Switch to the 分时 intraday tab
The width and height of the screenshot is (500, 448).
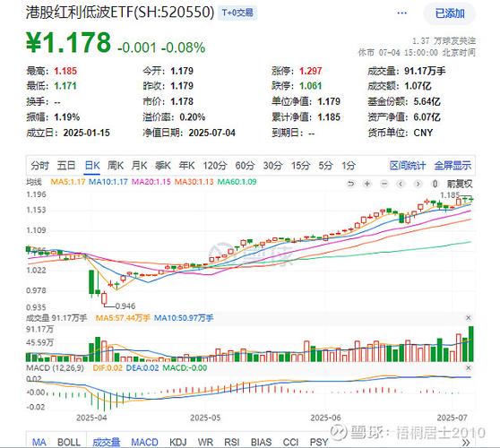pyautogui.click(x=39, y=166)
